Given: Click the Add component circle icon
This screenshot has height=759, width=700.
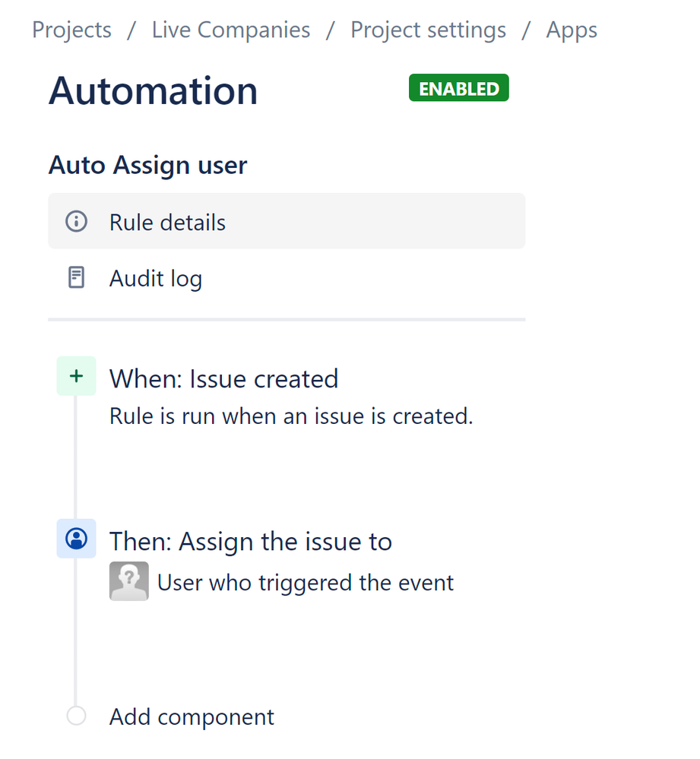Looking at the screenshot, I should (x=77, y=716).
